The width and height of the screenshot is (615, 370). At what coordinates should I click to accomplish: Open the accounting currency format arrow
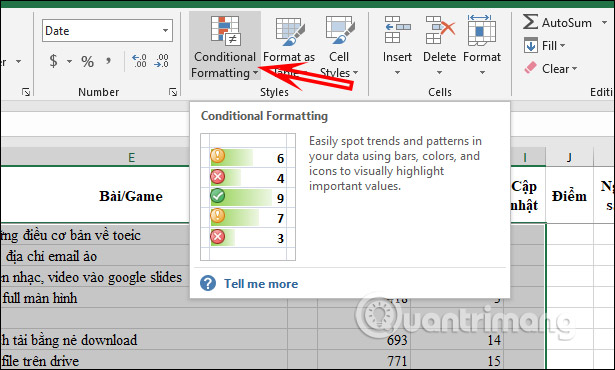tap(69, 61)
